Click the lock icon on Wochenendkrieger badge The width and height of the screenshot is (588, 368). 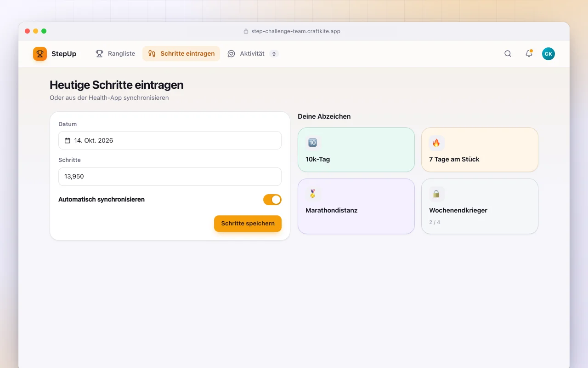tap(436, 194)
